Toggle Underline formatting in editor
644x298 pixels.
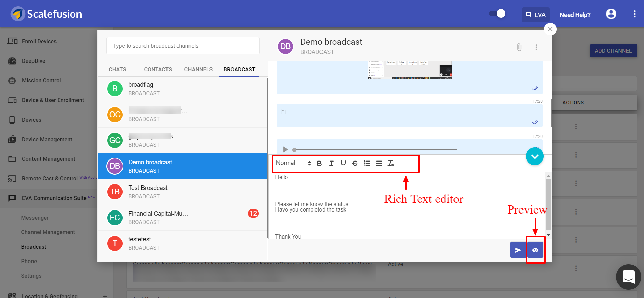343,163
